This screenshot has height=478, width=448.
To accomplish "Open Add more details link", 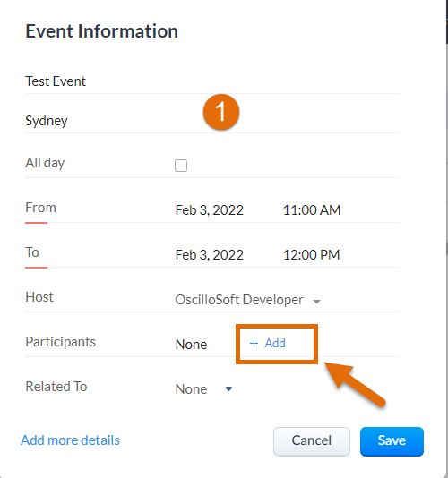I will click(x=70, y=440).
